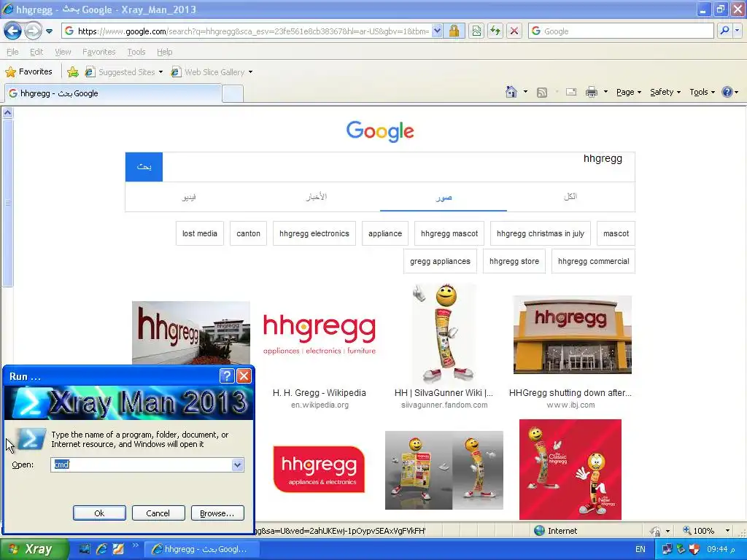Select the 'hhgregg christmas in july' chip
This screenshot has height=560, width=747.
(541, 233)
